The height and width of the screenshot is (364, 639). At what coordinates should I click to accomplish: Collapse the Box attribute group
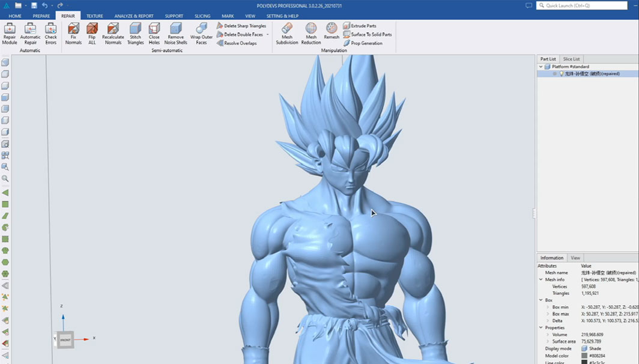coord(541,300)
